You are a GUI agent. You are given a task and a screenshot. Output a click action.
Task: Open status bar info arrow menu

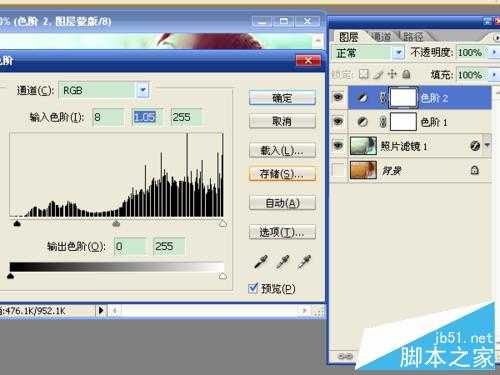coord(101,311)
